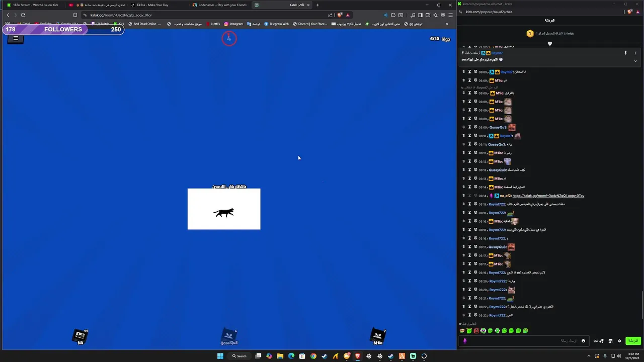Click username Roymt7 in pinned message

(x=497, y=53)
